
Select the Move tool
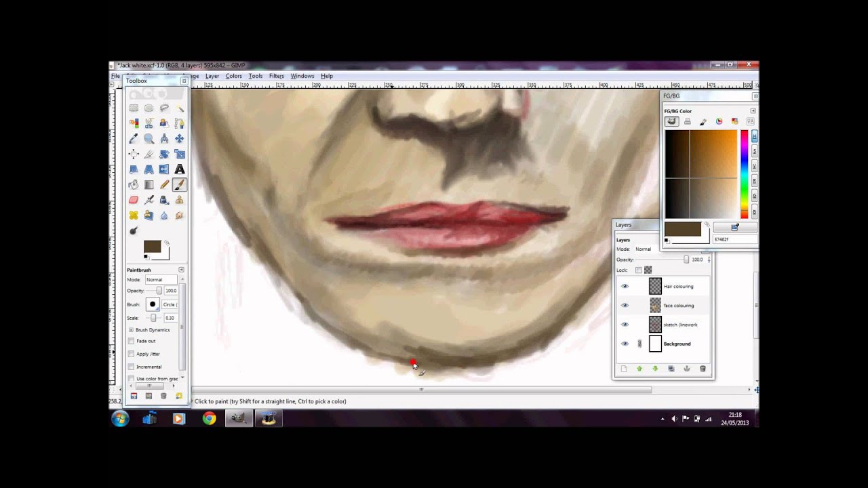[180, 139]
